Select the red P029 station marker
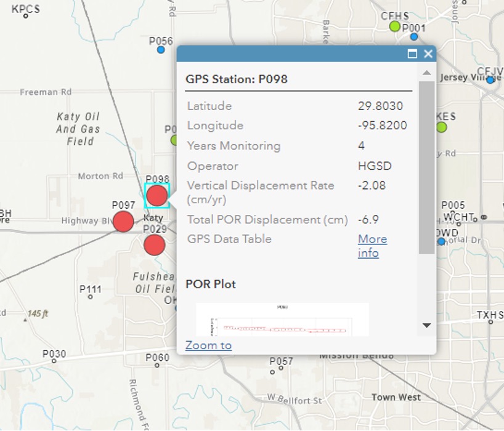504x431 pixels. click(154, 245)
